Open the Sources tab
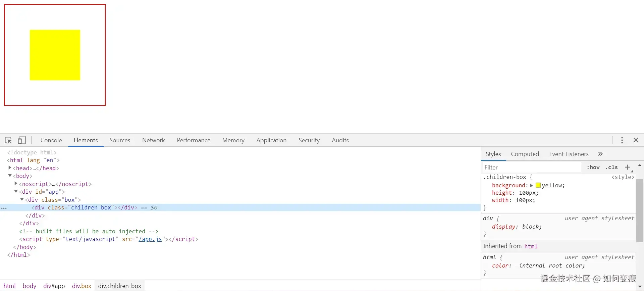The height and width of the screenshot is (291, 644). coord(120,140)
